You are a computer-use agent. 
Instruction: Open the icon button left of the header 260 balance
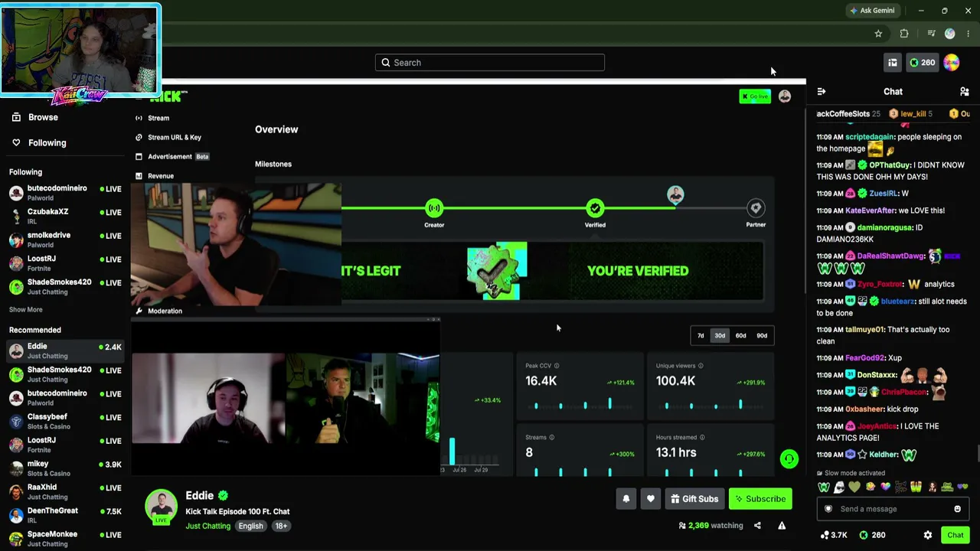tap(893, 63)
